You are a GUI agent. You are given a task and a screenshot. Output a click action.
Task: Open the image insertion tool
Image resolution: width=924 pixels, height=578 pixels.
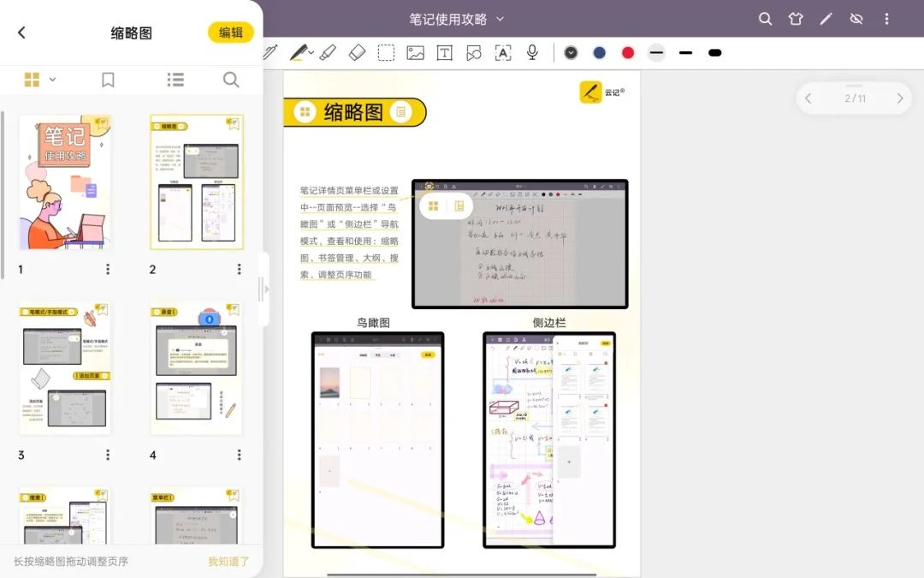tap(415, 53)
